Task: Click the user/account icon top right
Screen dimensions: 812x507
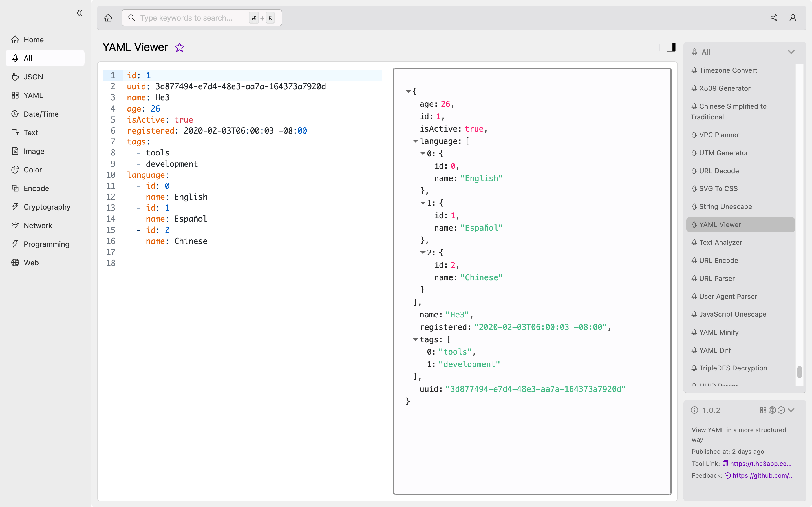Action: point(793,17)
